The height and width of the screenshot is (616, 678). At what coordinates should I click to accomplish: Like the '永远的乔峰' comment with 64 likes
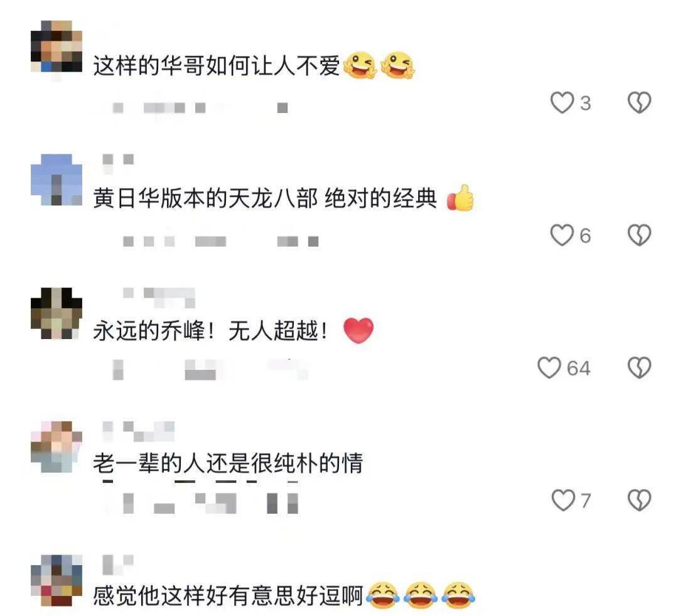[x=549, y=368]
